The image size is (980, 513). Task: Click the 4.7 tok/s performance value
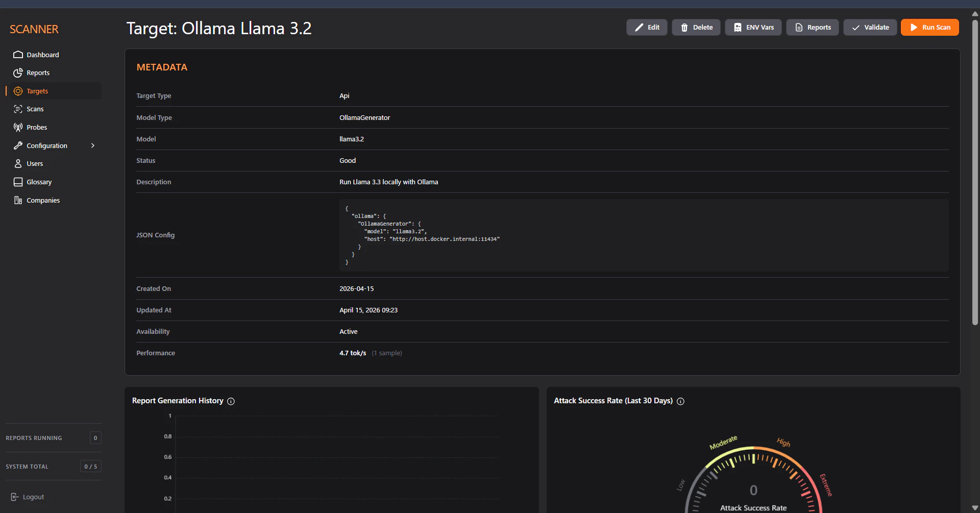click(x=353, y=353)
